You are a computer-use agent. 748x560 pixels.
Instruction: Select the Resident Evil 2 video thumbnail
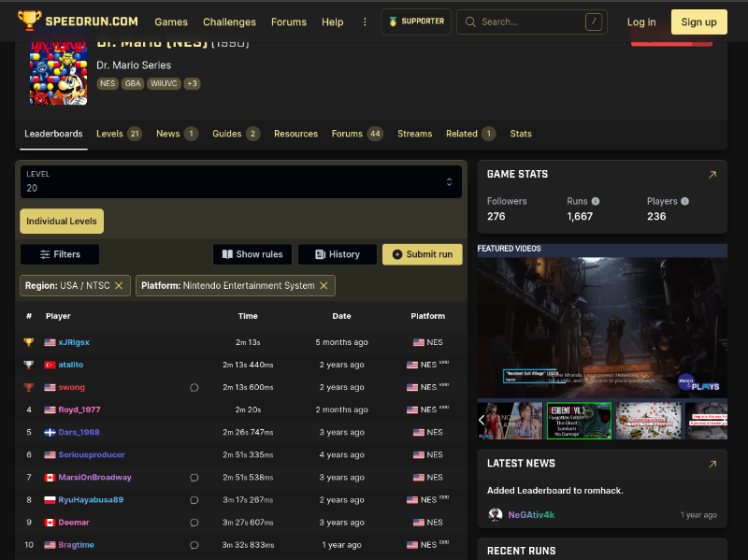coord(579,421)
